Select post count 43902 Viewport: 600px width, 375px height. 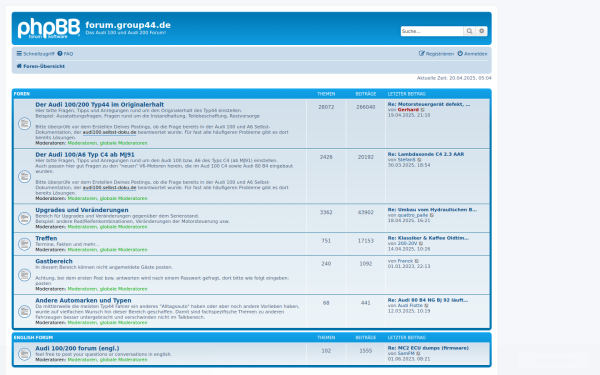click(x=365, y=212)
